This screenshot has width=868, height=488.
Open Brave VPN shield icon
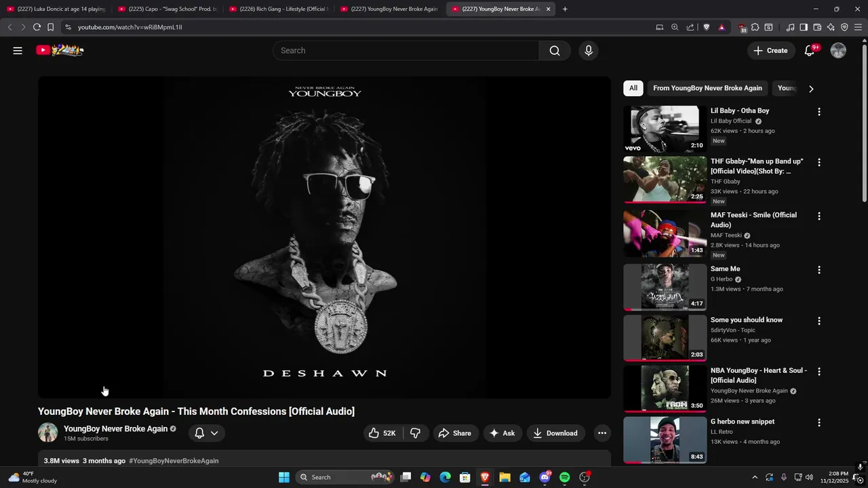(x=844, y=27)
